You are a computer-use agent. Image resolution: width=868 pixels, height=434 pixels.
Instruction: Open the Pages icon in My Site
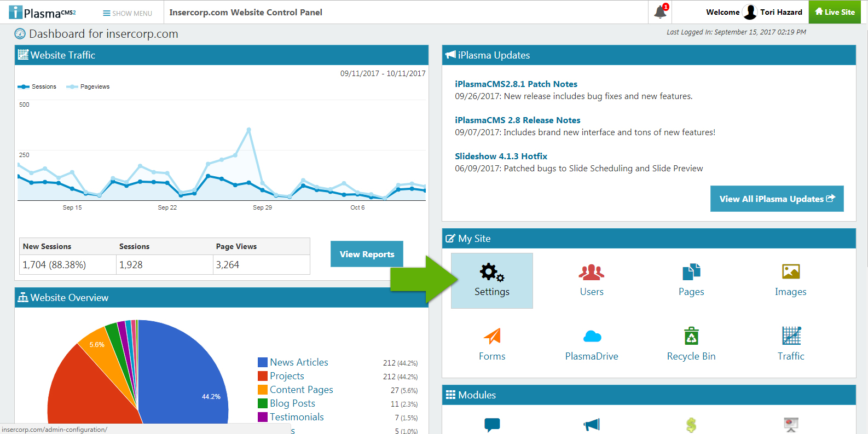[x=691, y=272]
